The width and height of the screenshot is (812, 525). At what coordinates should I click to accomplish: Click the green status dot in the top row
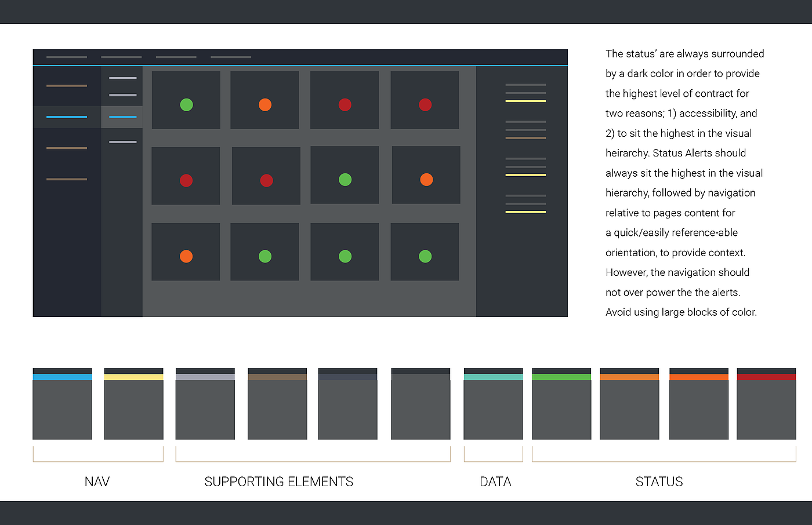[x=186, y=105]
